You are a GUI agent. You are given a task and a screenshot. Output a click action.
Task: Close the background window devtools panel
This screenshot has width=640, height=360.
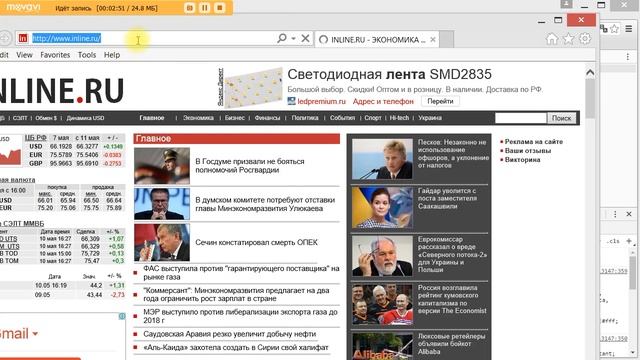pyautogui.click(x=629, y=214)
